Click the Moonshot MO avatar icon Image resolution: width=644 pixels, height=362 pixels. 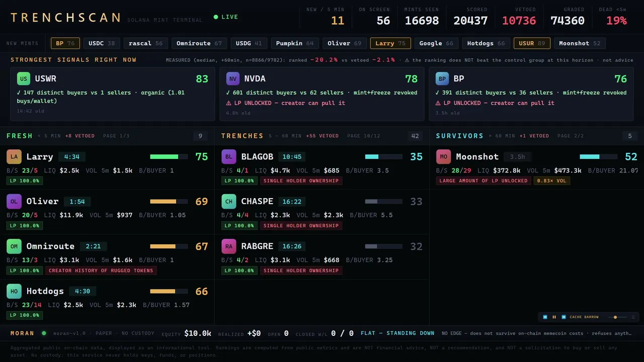444,157
